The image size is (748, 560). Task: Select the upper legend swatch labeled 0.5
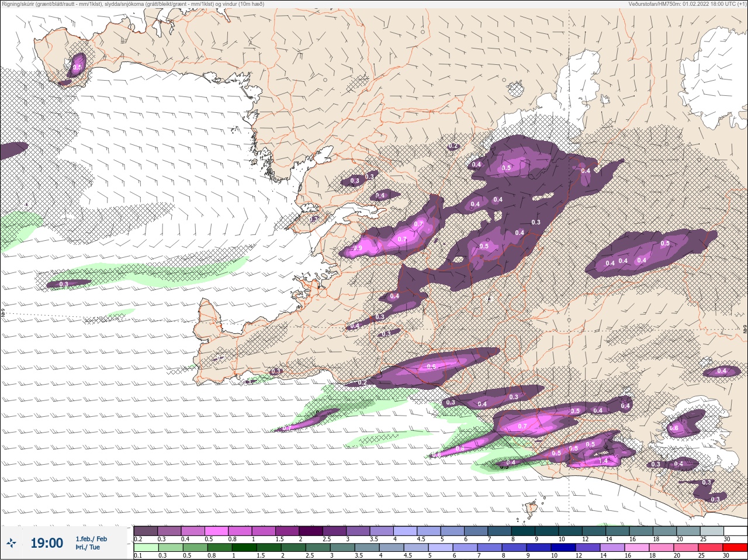(216, 531)
